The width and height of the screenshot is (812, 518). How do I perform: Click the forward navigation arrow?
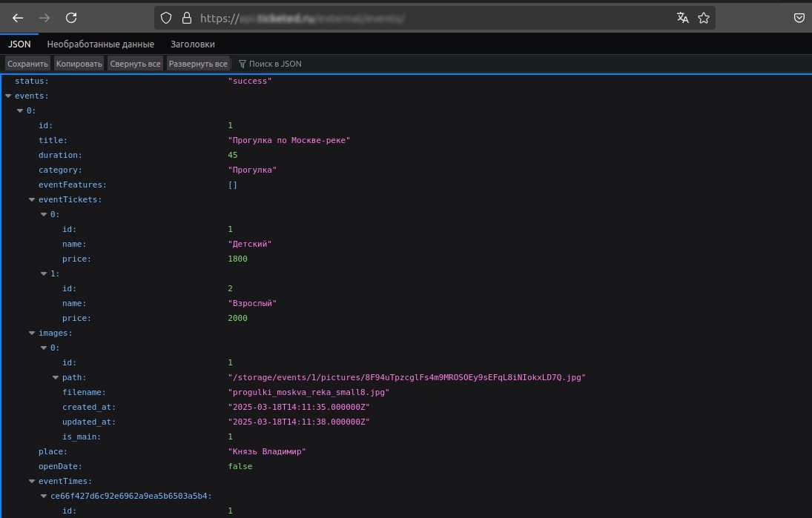45,17
